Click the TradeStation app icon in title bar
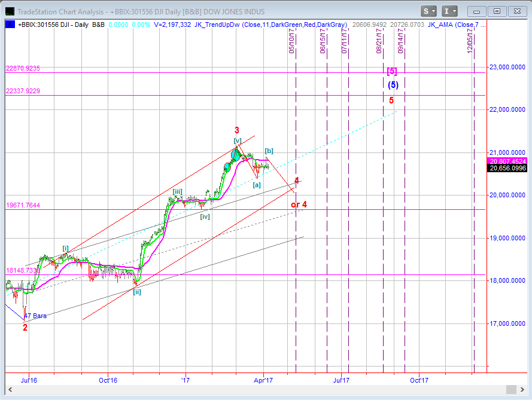This screenshot has width=532, height=400. click(x=10, y=11)
